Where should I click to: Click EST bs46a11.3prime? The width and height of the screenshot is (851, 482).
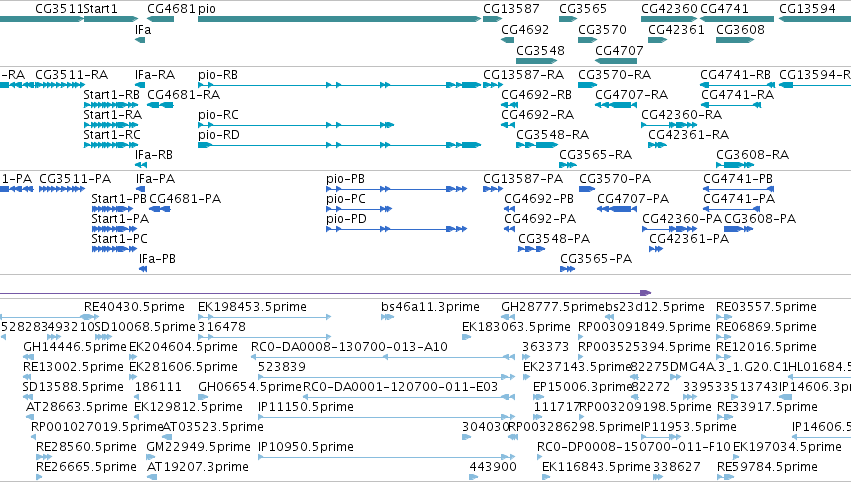click(430, 307)
